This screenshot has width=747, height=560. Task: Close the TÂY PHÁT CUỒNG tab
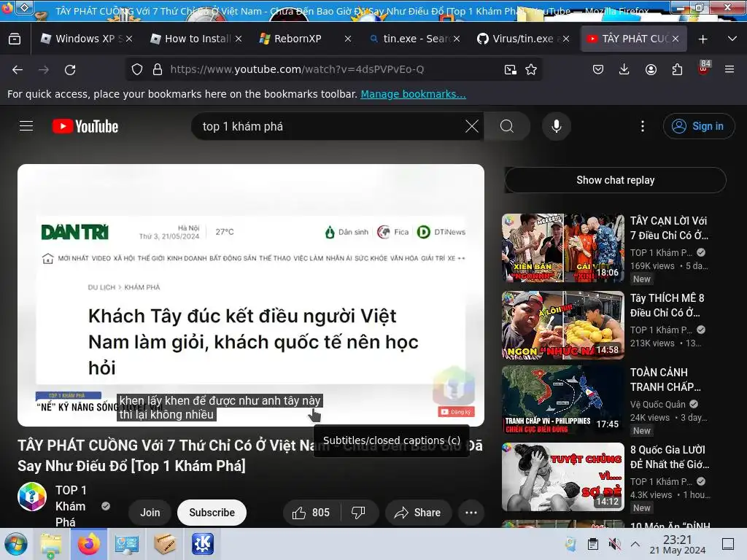(675, 39)
